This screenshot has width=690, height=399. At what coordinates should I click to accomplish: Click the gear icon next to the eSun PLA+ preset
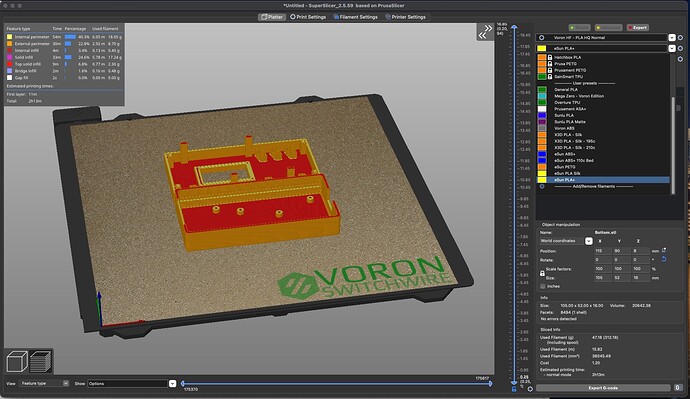pyautogui.click(x=680, y=48)
